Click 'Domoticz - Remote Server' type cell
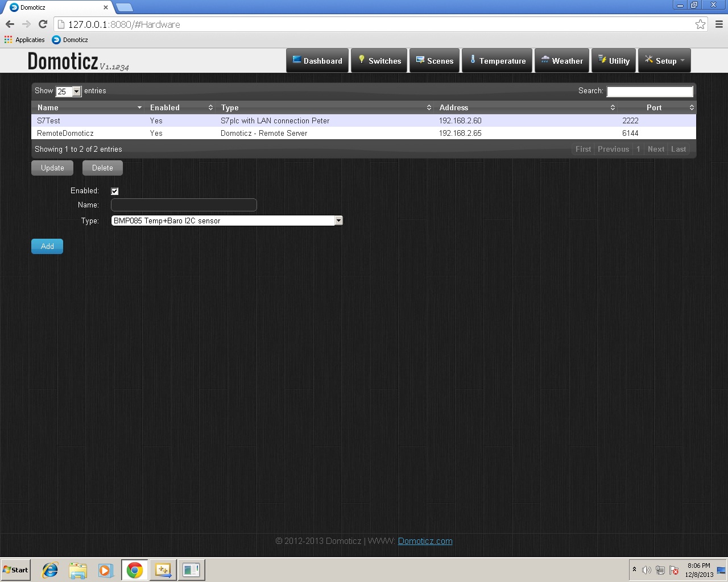728x582 pixels. point(264,133)
